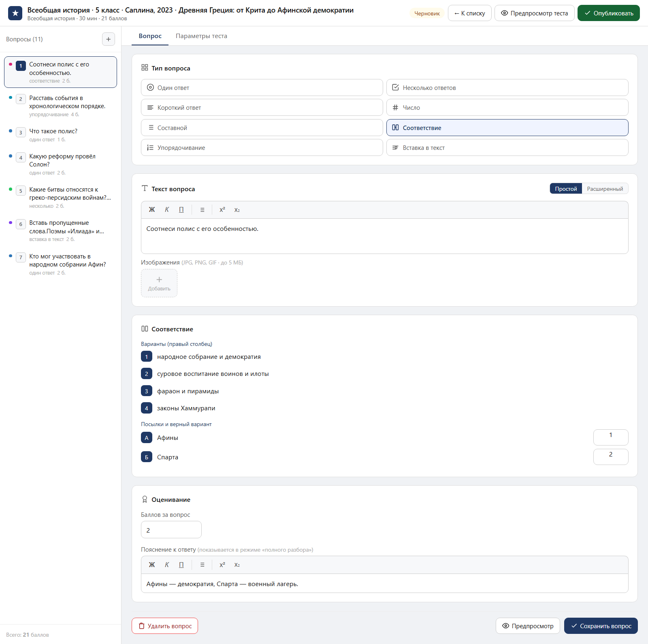
Task: Apply italic in question text toolbar
Action: (167, 210)
